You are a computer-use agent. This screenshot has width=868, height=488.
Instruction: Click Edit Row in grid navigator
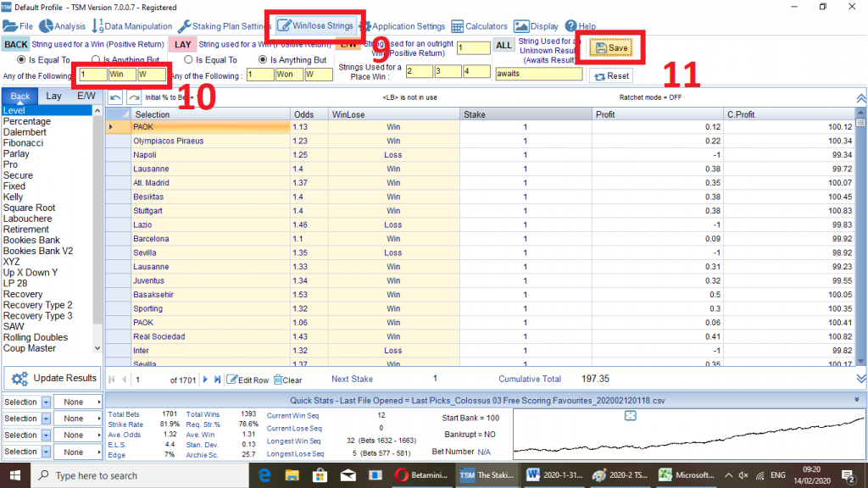pos(248,380)
